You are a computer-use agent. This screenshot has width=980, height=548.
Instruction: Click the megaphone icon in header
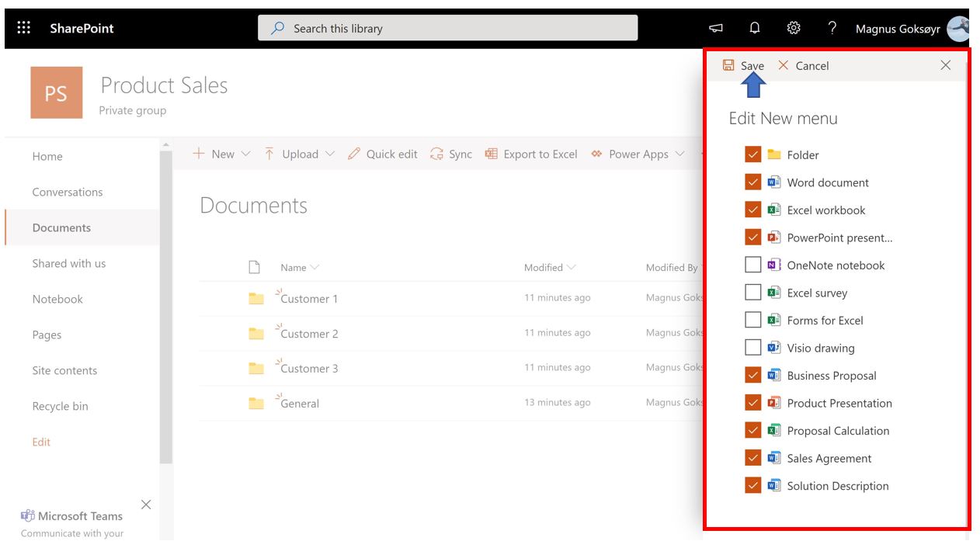click(x=716, y=29)
